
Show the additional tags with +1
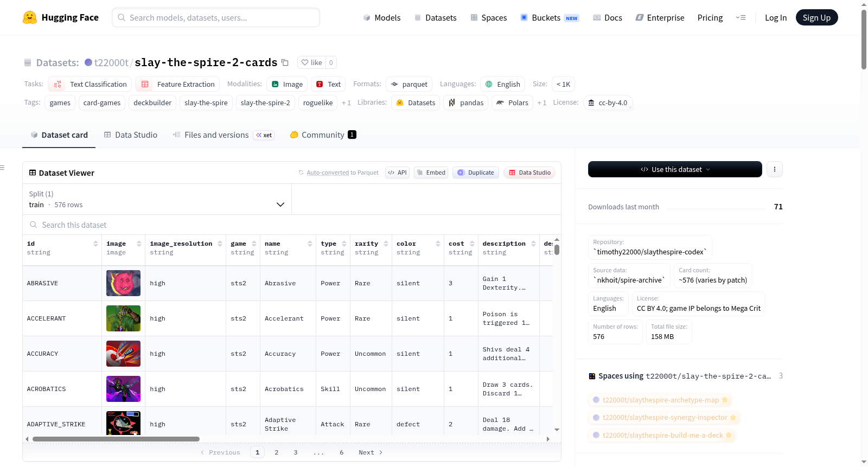coord(346,103)
